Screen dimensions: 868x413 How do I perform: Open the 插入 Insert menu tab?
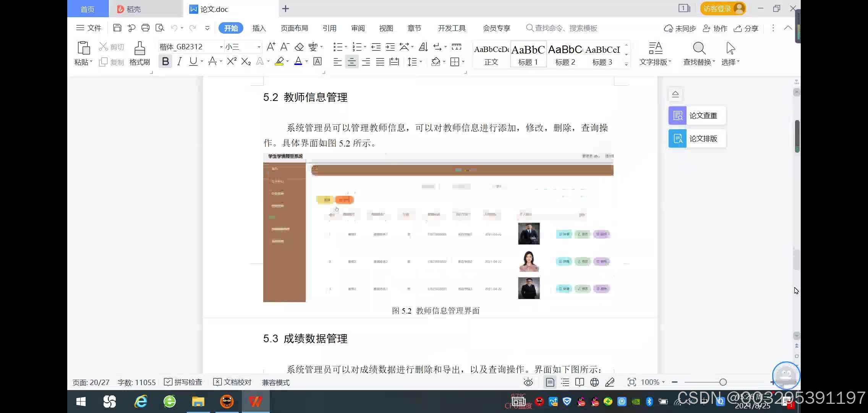click(x=259, y=28)
